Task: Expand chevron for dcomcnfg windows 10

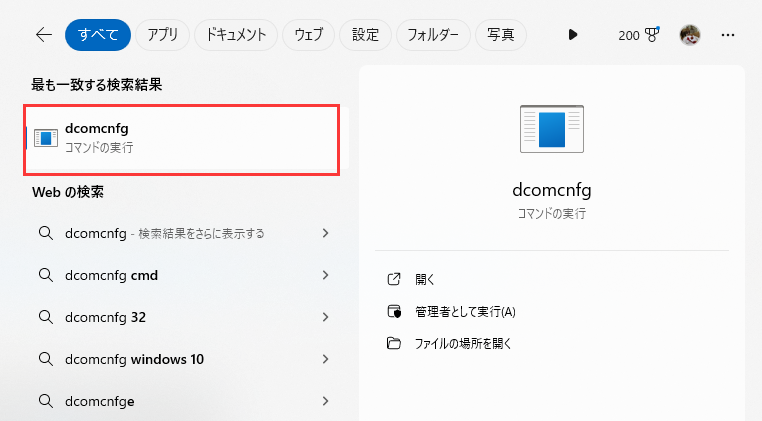Action: click(326, 359)
